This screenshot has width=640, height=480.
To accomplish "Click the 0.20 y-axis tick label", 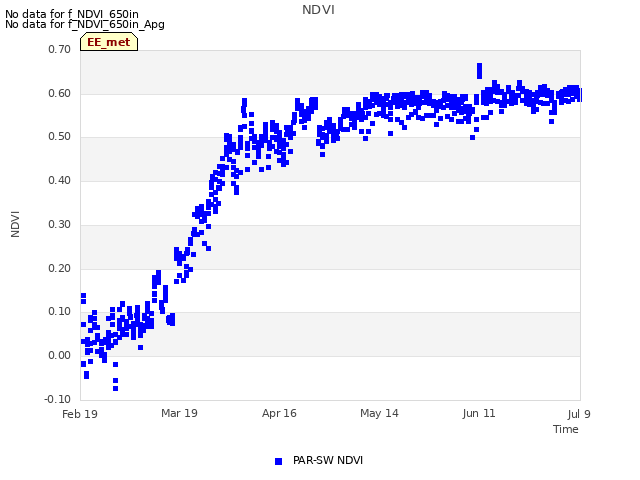I will (60, 269).
